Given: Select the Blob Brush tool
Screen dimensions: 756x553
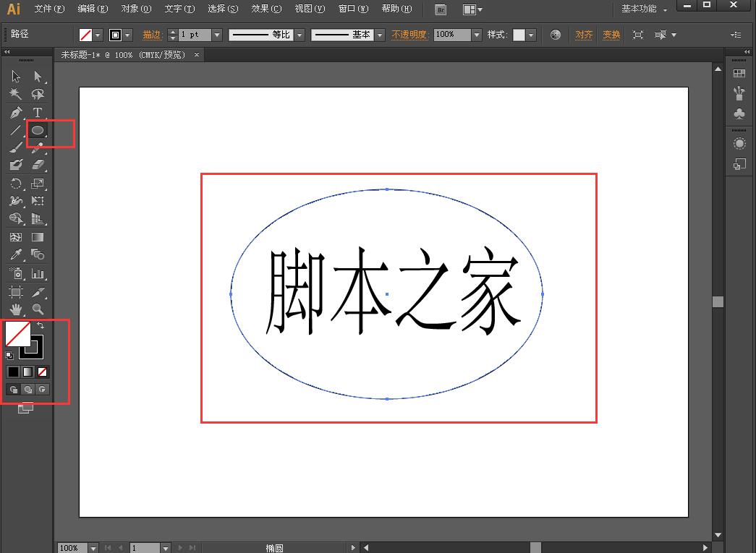Looking at the screenshot, I should click(16, 166).
